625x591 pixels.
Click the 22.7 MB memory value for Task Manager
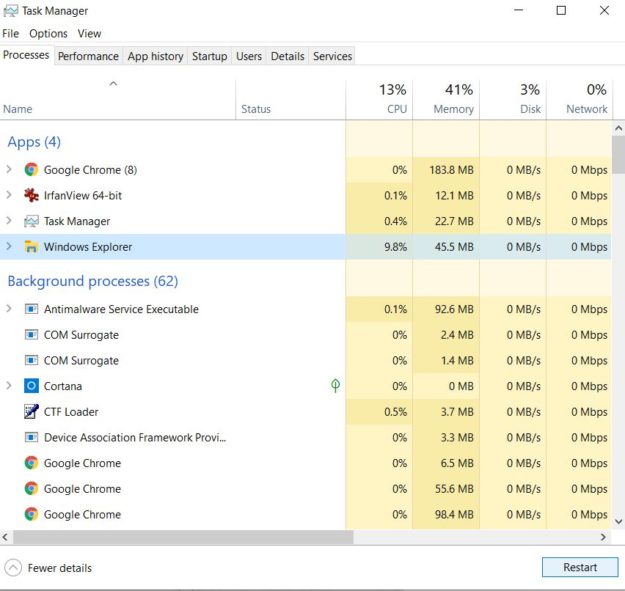pos(454,222)
